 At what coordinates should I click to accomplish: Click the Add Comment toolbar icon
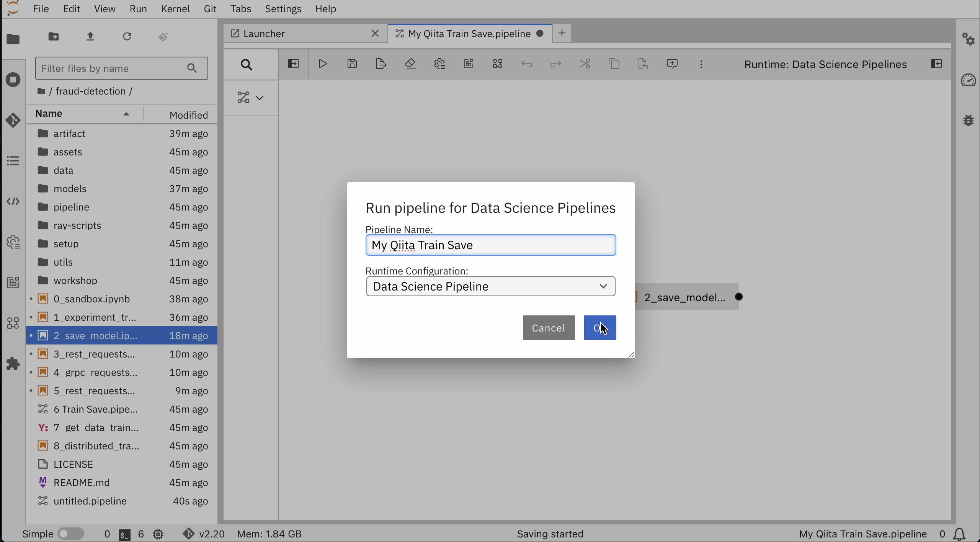[672, 64]
